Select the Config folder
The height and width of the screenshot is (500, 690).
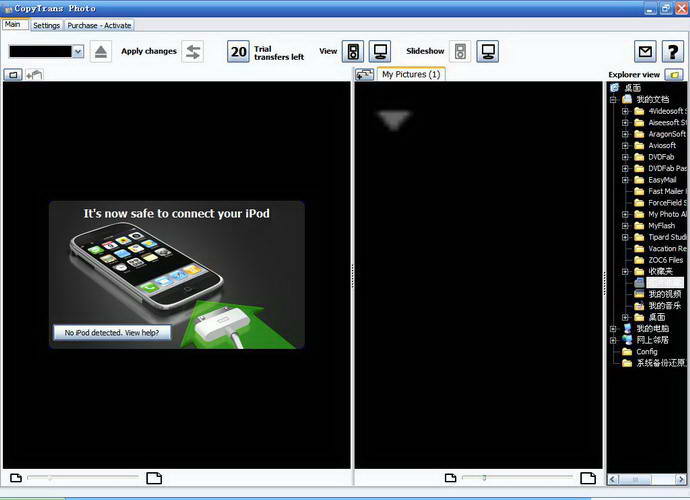point(647,351)
